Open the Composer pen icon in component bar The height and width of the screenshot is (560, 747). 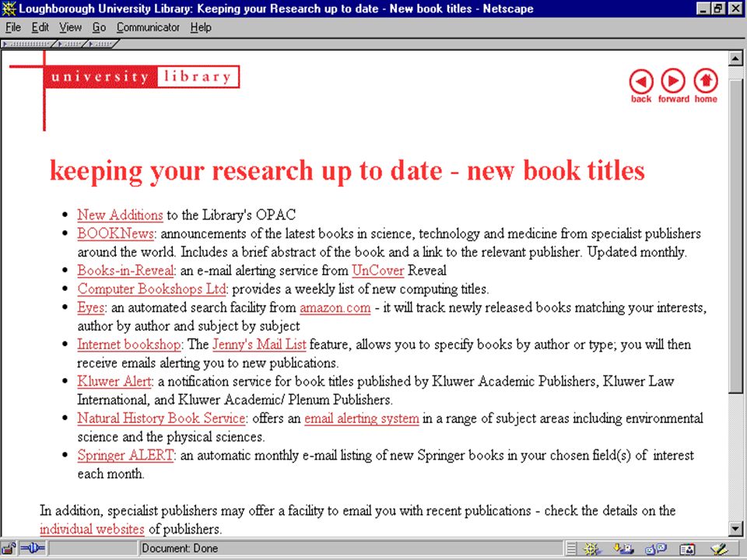click(719, 549)
